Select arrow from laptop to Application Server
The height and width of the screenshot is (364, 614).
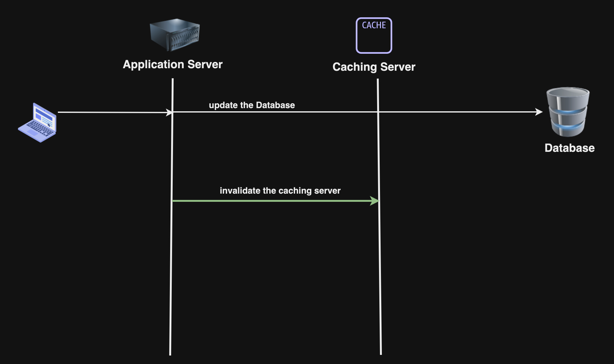click(115, 112)
